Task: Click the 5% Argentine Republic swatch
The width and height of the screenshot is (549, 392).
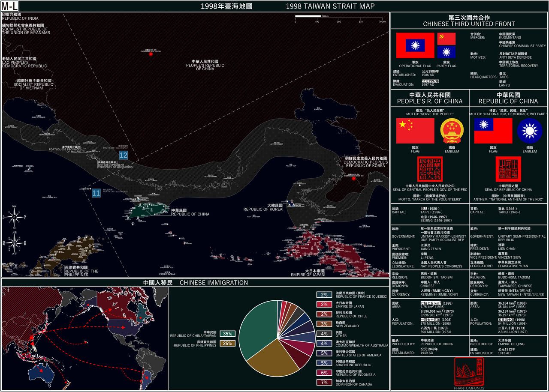Action: 324,363
